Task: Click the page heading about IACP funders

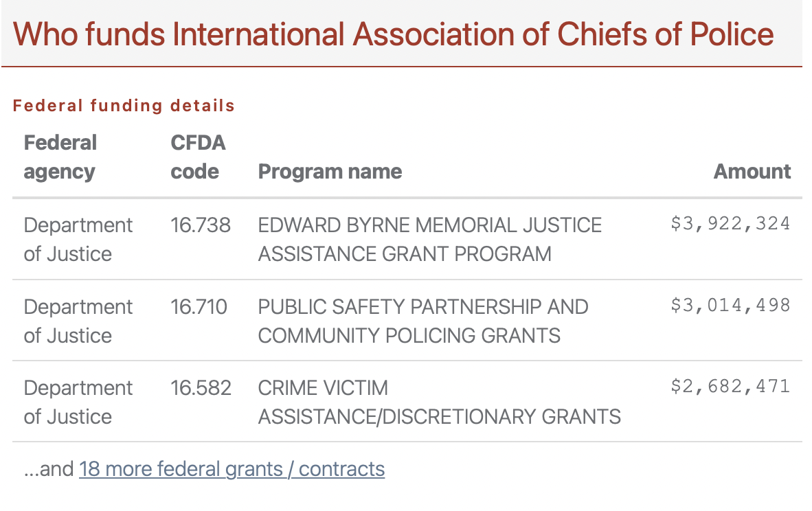Action: [x=393, y=34]
